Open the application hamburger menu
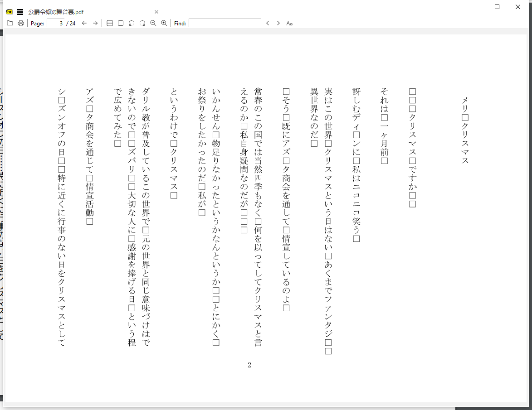 [x=20, y=12]
